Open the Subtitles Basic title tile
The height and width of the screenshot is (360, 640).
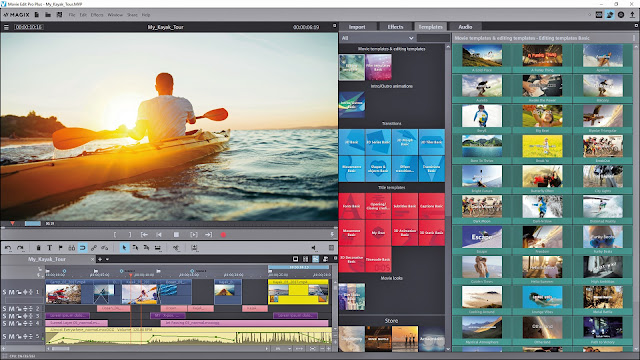point(405,206)
